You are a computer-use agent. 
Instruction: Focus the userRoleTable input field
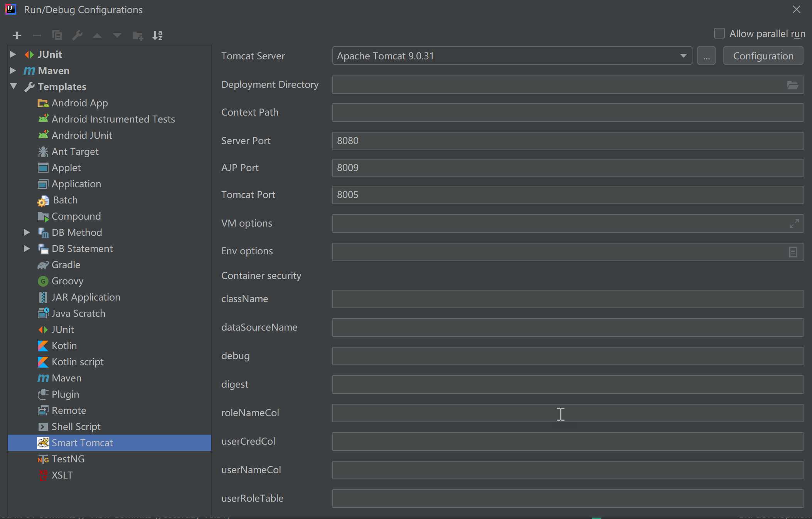(568, 499)
